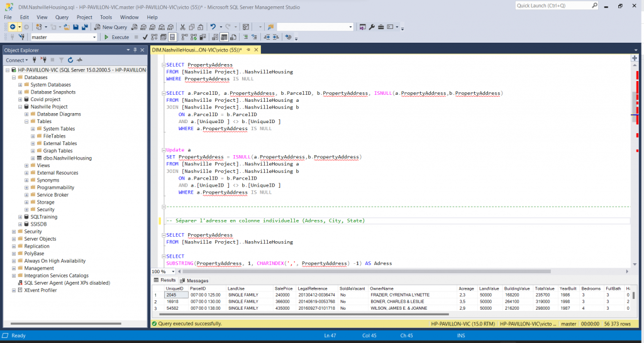This screenshot has width=644, height=343.
Task: Click the Quick Launch search field
Action: coord(557,6)
